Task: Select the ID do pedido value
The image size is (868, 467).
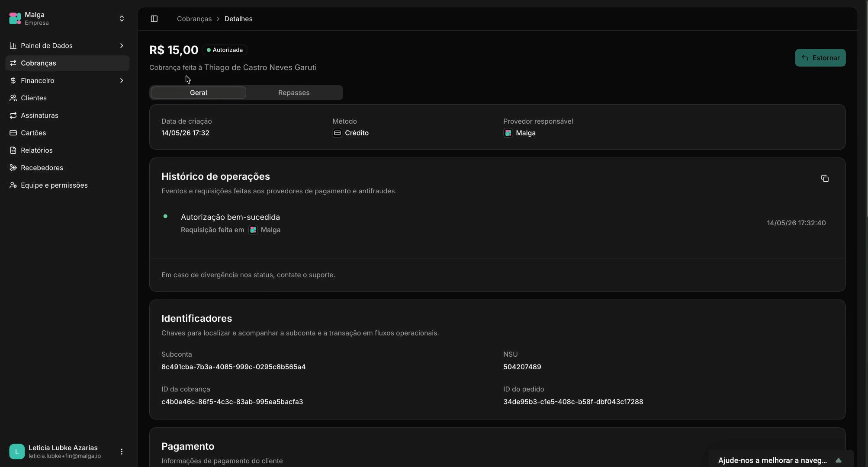Action: point(573,402)
